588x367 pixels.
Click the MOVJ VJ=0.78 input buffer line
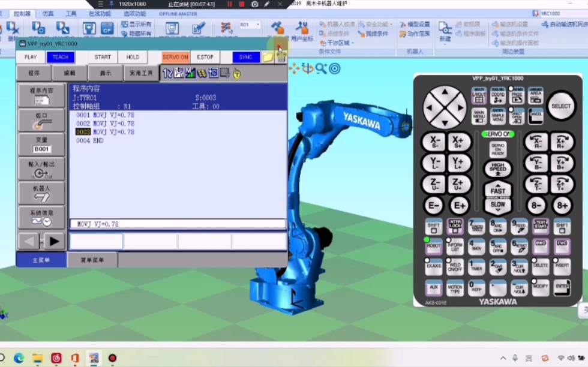(178, 224)
